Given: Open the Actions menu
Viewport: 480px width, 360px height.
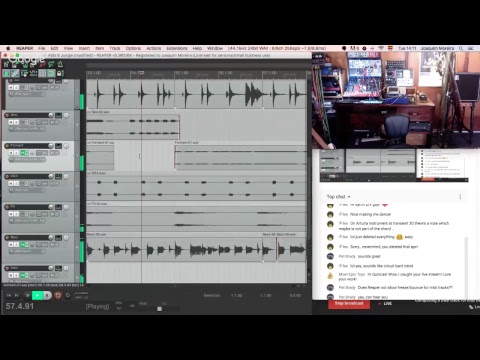Looking at the screenshot, I should pyautogui.click(x=154, y=48).
